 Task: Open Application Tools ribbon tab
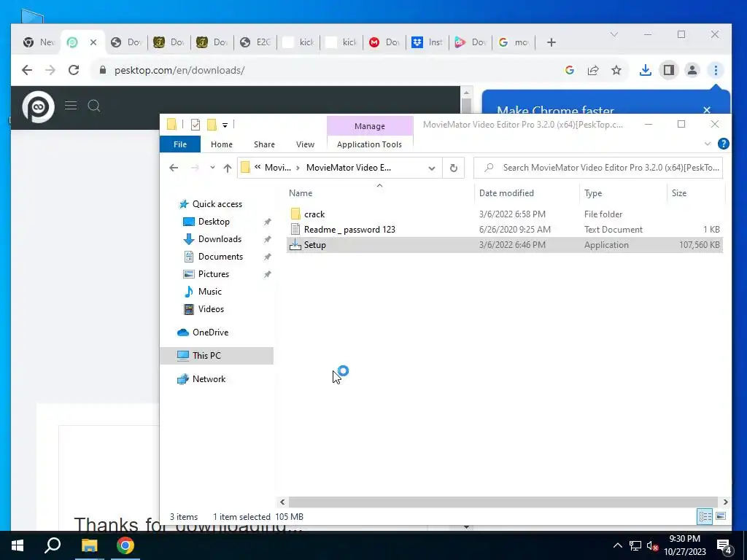369,144
